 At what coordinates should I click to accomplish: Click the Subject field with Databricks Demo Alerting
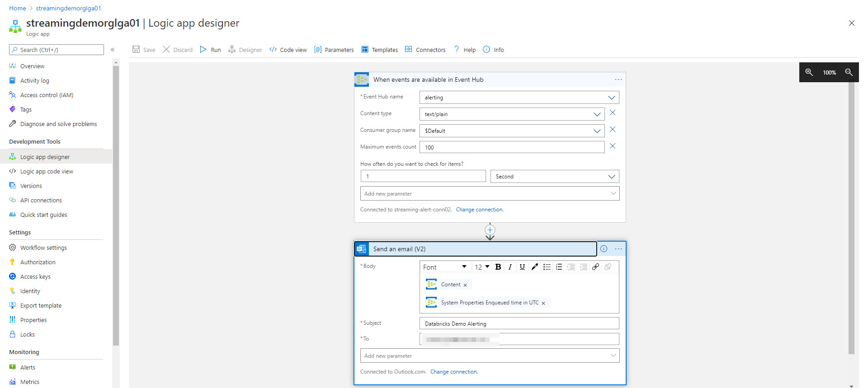[x=519, y=323]
